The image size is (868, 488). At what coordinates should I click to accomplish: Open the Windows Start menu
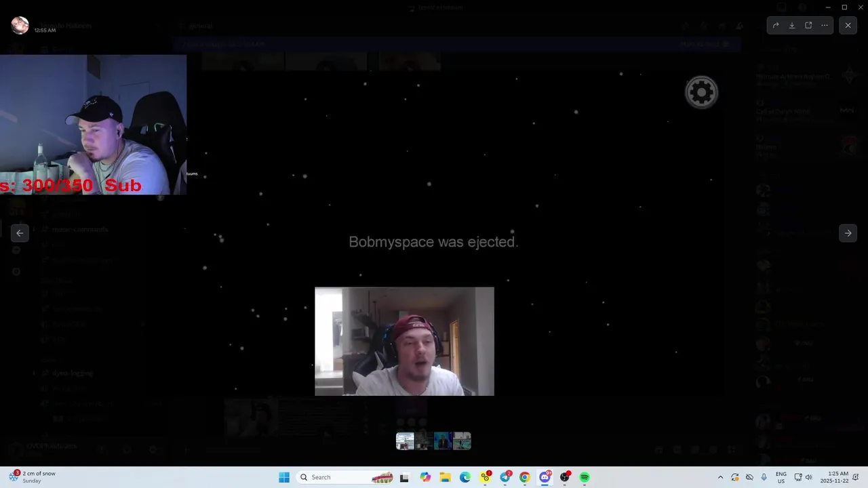tap(283, 477)
